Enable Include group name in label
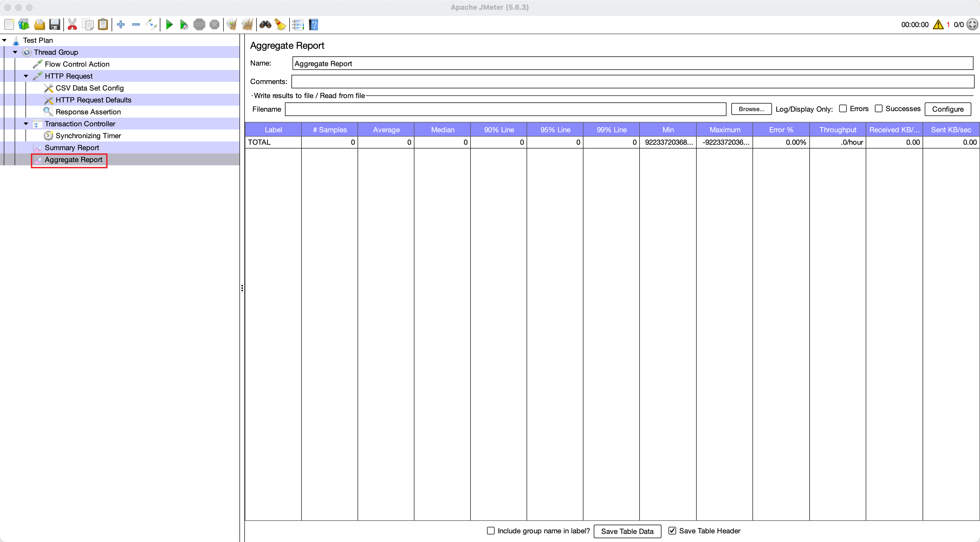 click(491, 531)
